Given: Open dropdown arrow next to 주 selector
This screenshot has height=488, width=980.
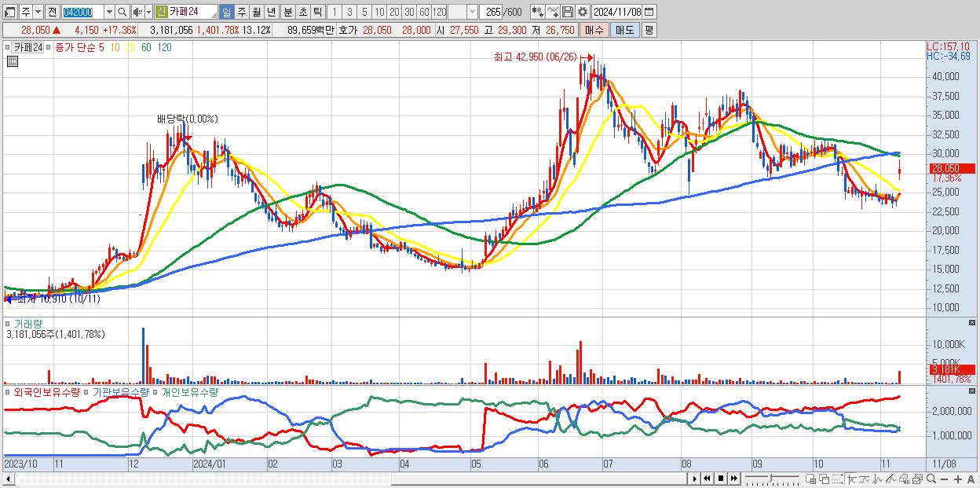Looking at the screenshot, I should pyautogui.click(x=38, y=12).
